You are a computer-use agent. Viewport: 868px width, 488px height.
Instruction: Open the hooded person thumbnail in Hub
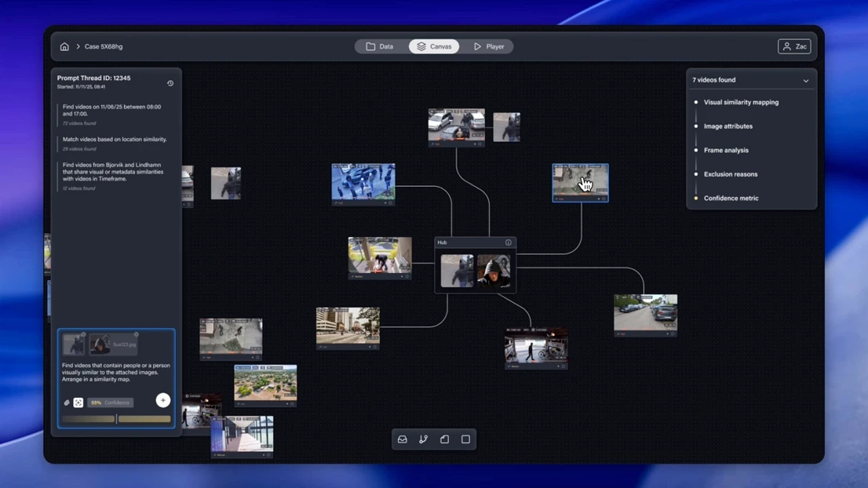point(494,271)
